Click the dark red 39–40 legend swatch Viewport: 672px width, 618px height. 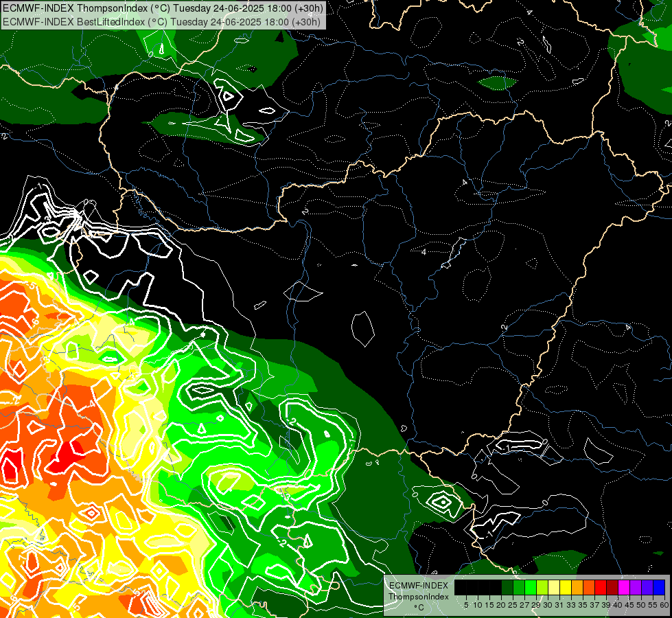pos(612,587)
